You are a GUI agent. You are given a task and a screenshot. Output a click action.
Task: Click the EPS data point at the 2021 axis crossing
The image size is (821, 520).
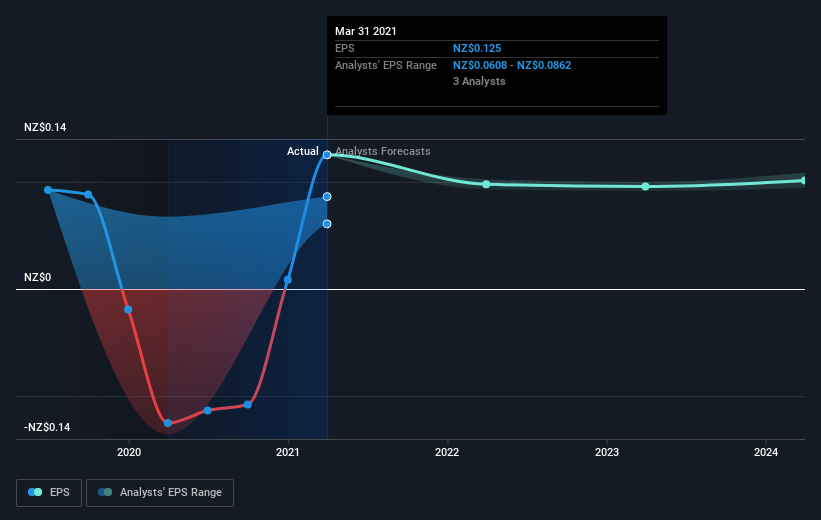point(287,280)
